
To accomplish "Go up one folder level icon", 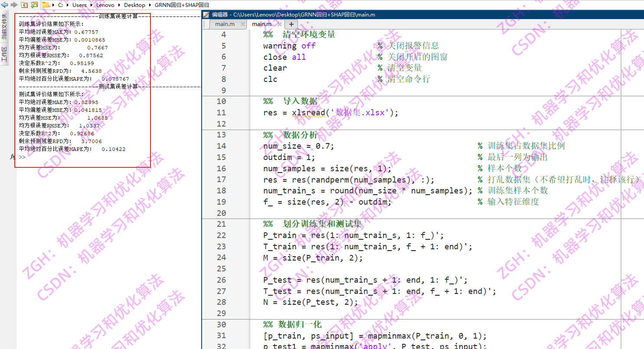I will [x=25, y=5].
